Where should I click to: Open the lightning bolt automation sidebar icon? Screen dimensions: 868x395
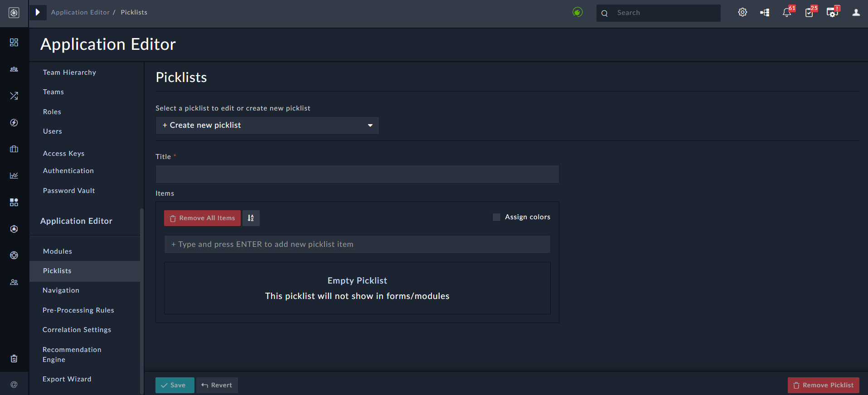point(14,123)
